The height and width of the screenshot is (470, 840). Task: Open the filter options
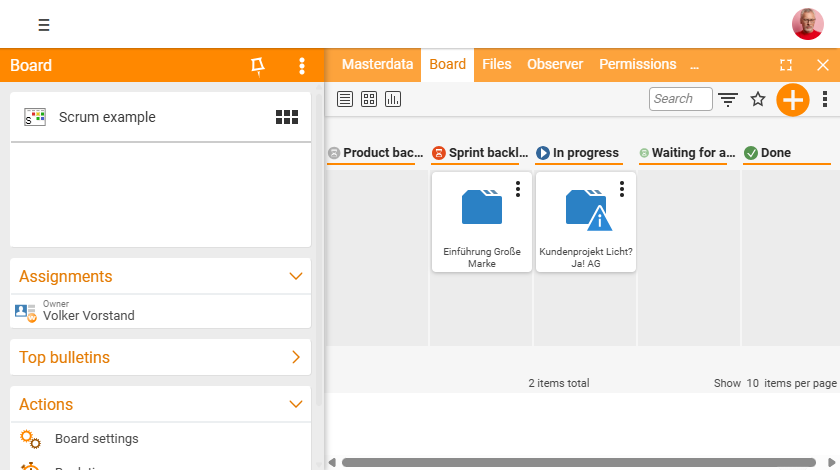click(728, 99)
